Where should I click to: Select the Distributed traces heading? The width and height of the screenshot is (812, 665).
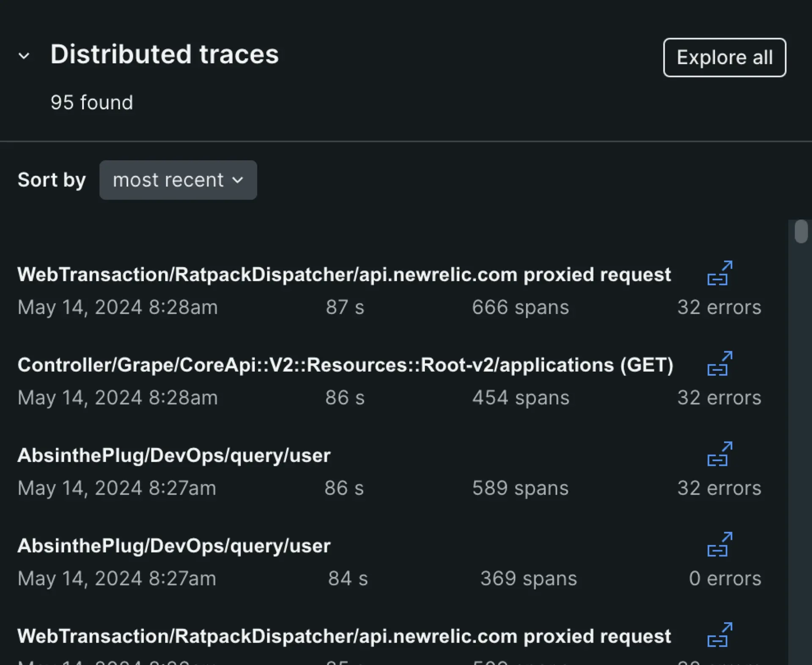point(165,54)
